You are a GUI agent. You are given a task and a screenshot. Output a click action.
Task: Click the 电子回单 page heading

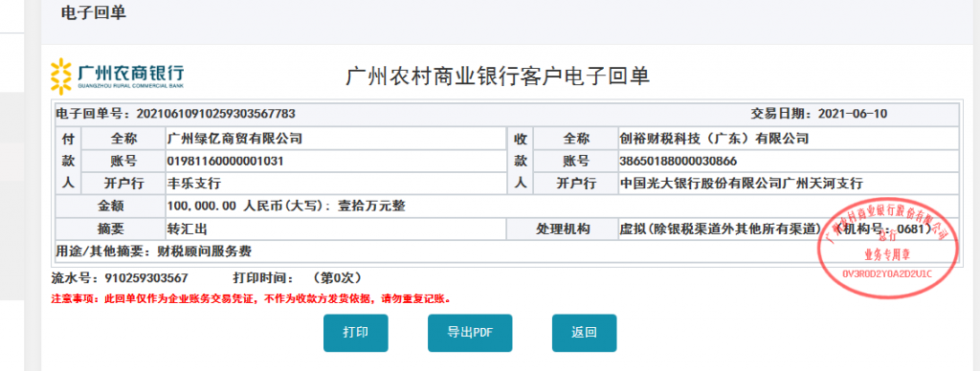coord(94,13)
